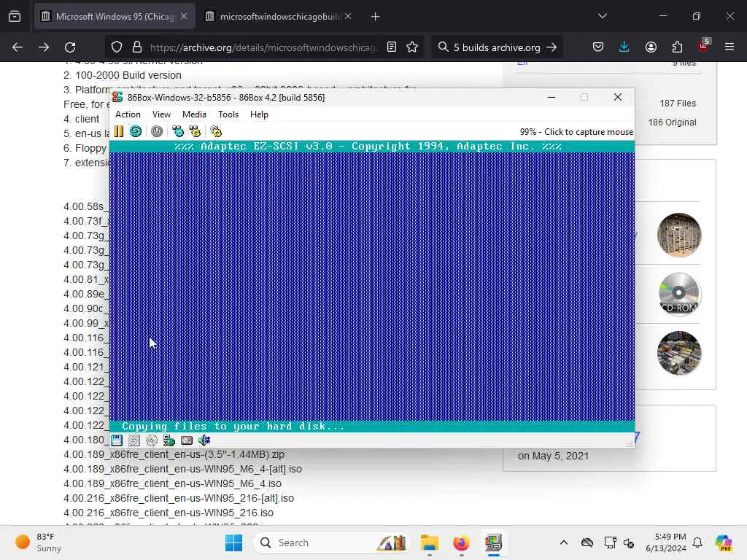The width and height of the screenshot is (747, 560).
Task: Send Ctrl+Alt+Esc via toolbar icon
Action: [195, 131]
